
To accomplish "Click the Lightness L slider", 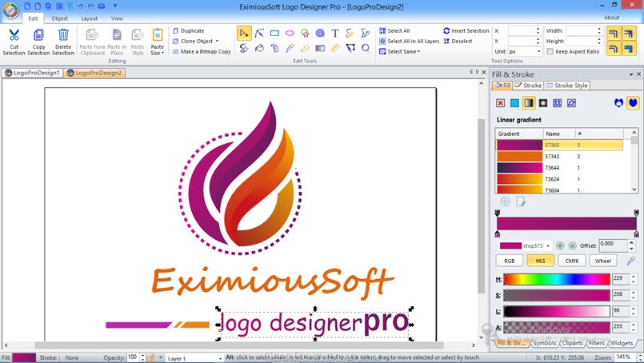I will pos(557,311).
